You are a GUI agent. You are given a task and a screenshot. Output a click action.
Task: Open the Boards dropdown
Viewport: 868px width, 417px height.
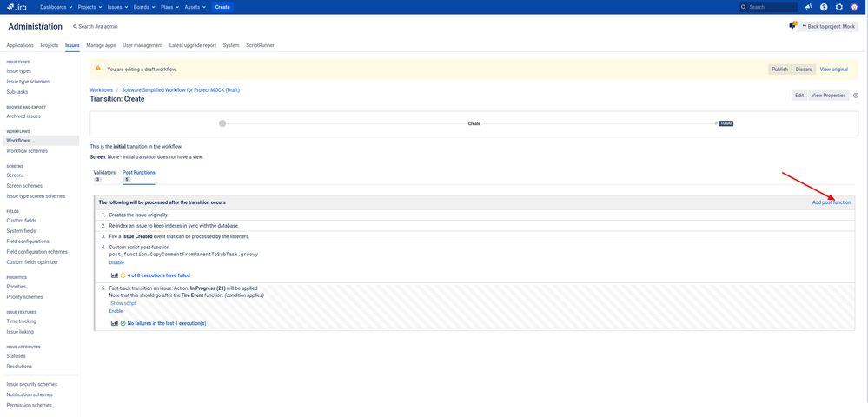tap(144, 7)
